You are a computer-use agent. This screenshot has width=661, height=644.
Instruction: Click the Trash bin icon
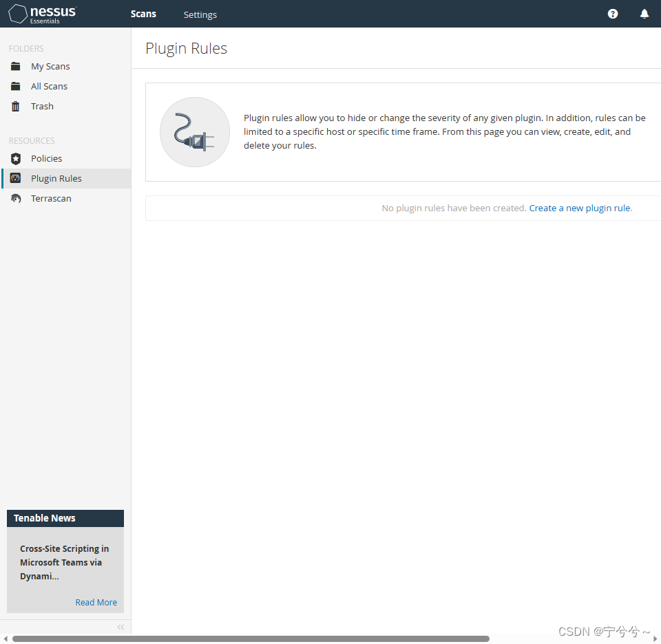coord(16,106)
